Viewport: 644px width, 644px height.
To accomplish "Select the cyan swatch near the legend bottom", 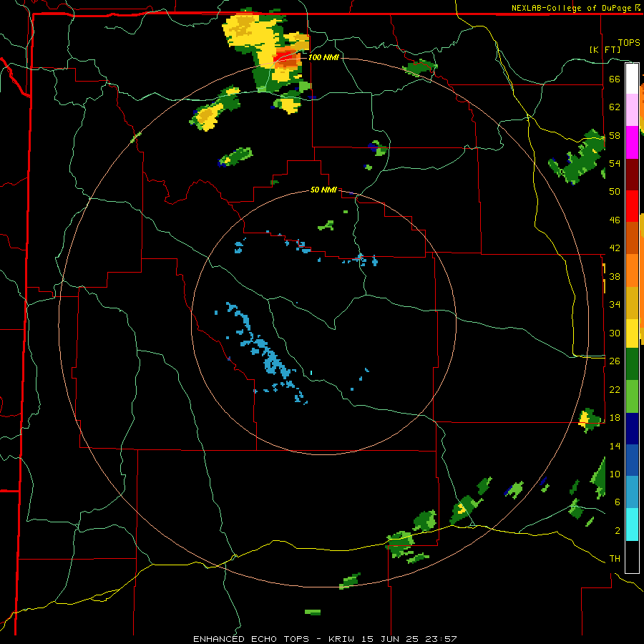I will 632,525.
